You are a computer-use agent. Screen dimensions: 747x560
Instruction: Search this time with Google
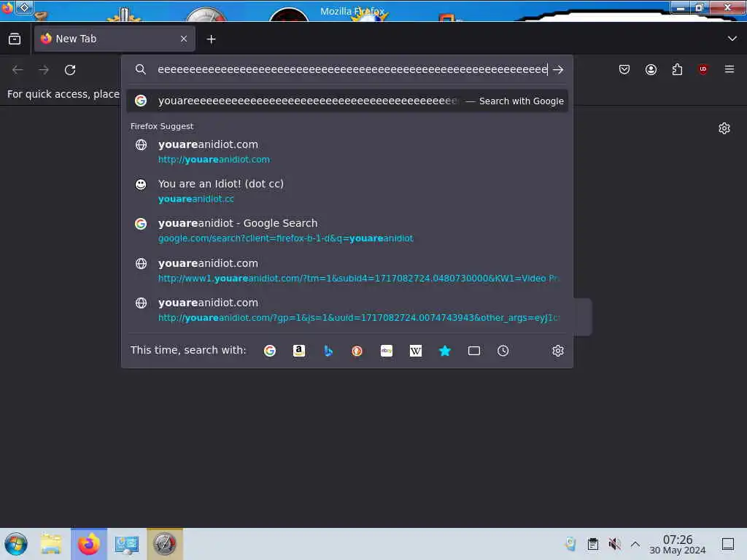point(270,351)
